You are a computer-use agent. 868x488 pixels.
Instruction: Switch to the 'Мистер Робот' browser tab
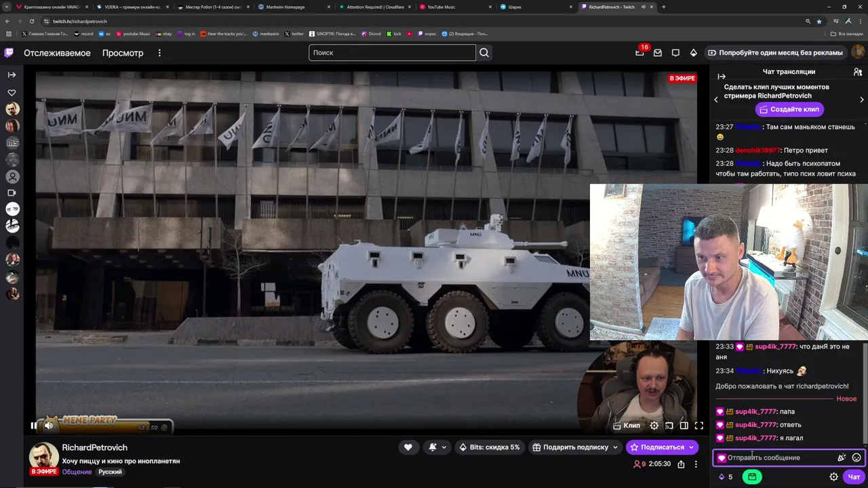click(213, 7)
